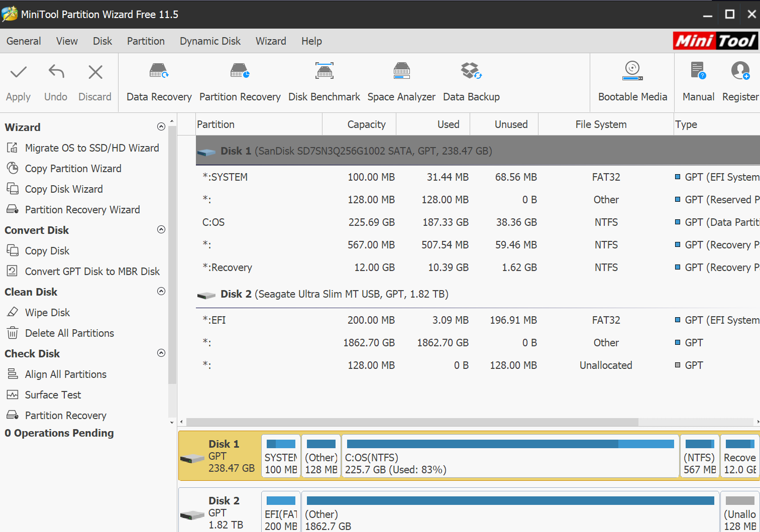
Task: Click the Register user icon
Action: (x=740, y=71)
